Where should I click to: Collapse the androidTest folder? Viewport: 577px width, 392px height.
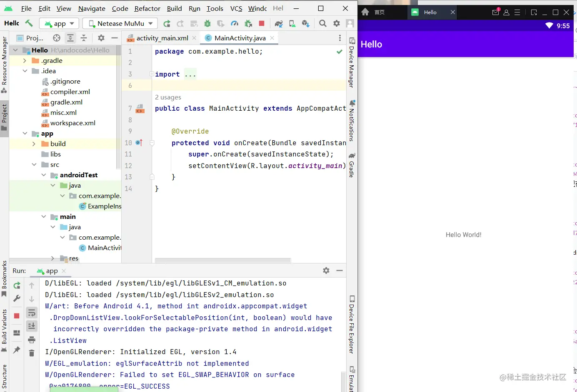tap(43, 175)
